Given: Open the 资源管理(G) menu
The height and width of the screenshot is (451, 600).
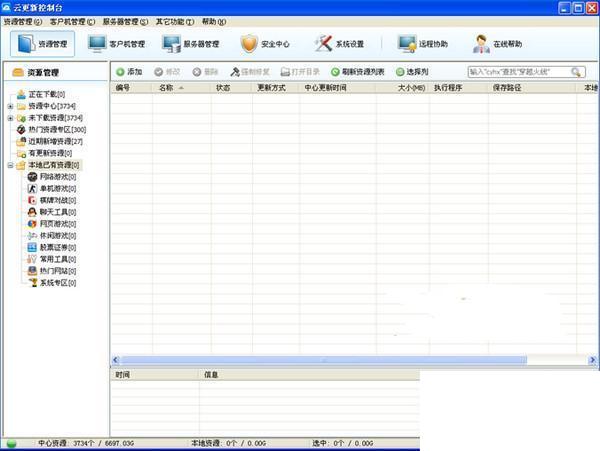Looking at the screenshot, I should click(23, 22).
